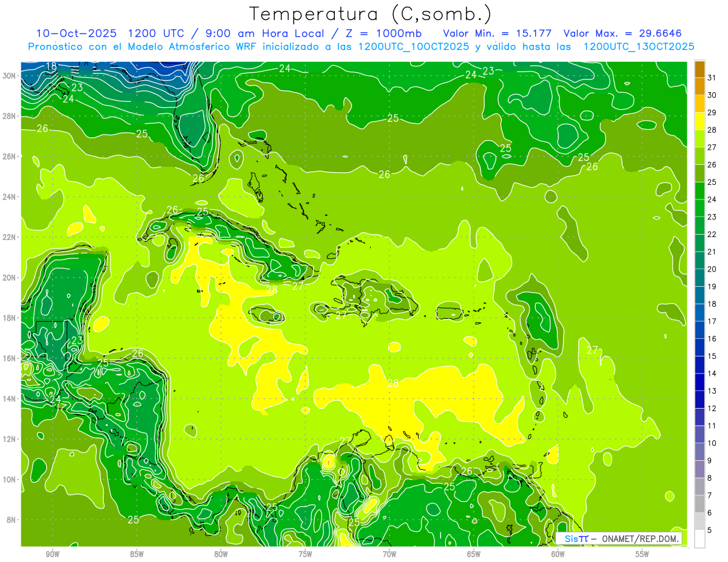The height and width of the screenshot is (562, 728).
Task: Click the '1200UTC_10OCT2025' initialization time
Action: [x=414, y=47]
